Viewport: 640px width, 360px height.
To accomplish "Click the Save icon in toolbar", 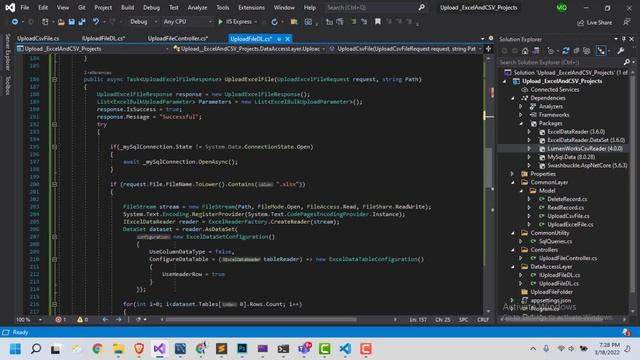I will click(71, 22).
